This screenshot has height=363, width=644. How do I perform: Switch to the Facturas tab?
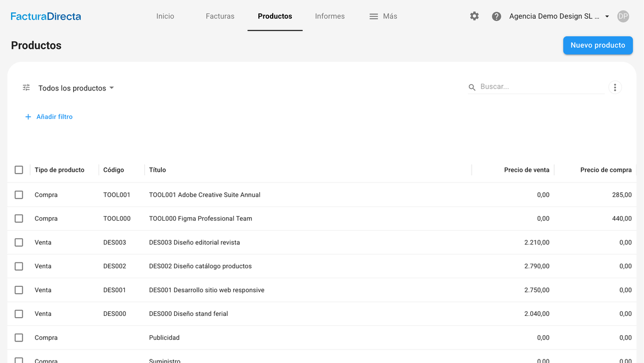click(220, 16)
